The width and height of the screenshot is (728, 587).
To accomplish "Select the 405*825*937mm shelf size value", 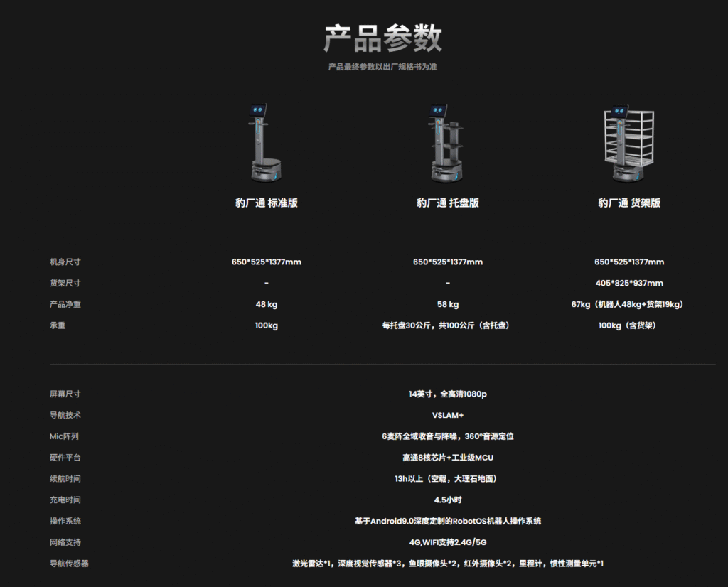I will (628, 284).
